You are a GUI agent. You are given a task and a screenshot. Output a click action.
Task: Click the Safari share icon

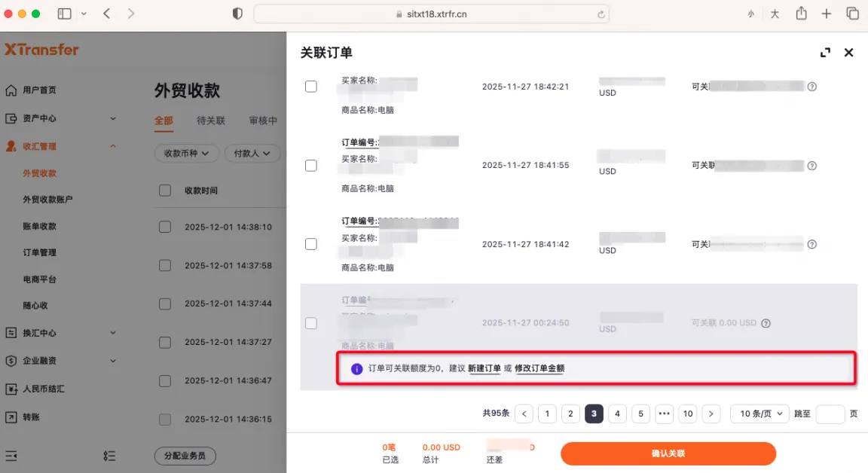[x=802, y=14]
